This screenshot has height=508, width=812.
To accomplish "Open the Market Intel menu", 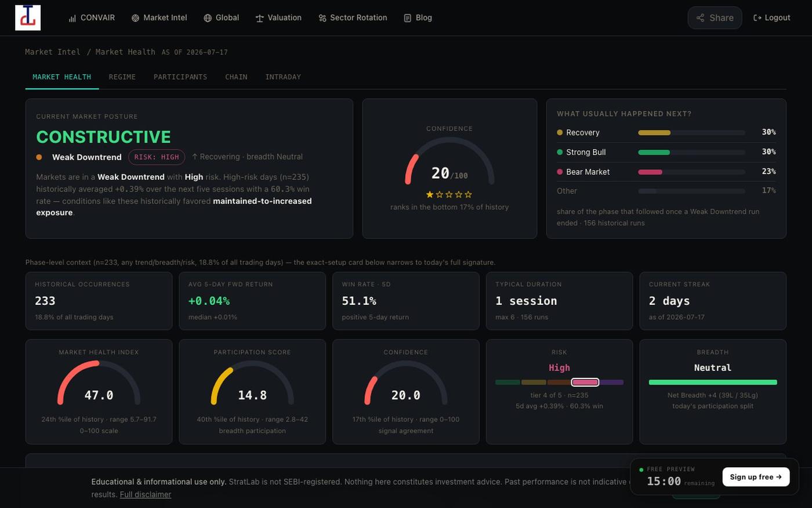I will pos(159,18).
